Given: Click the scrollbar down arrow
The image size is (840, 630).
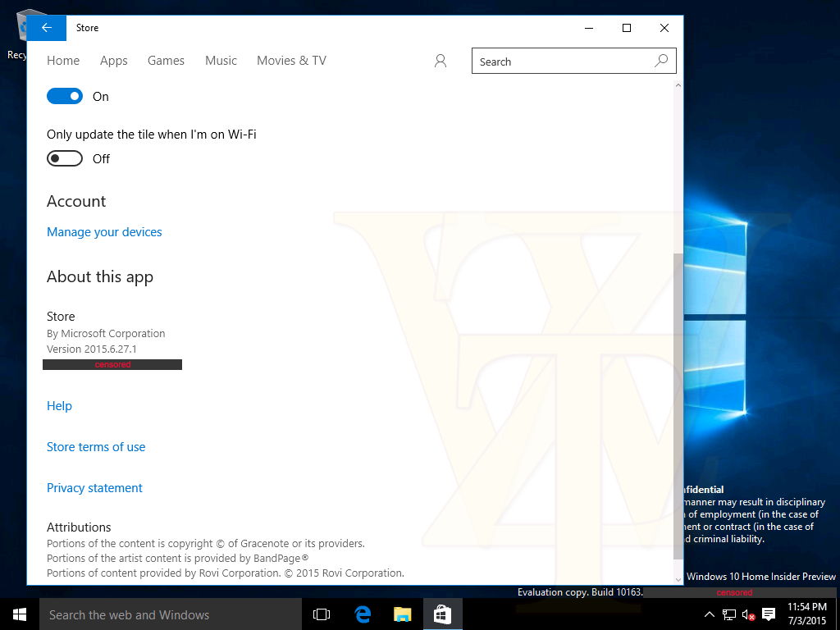Looking at the screenshot, I should [x=678, y=579].
